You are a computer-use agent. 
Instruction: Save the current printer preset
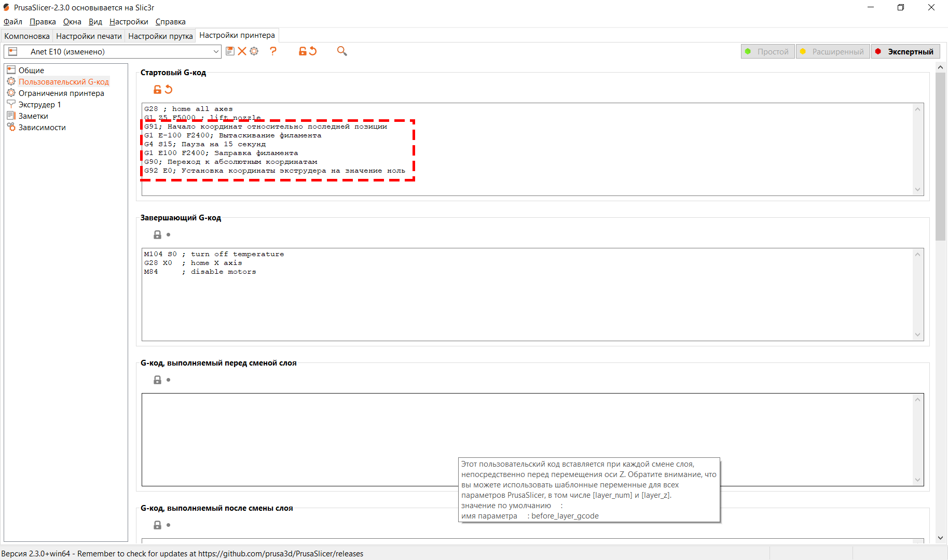click(x=230, y=51)
